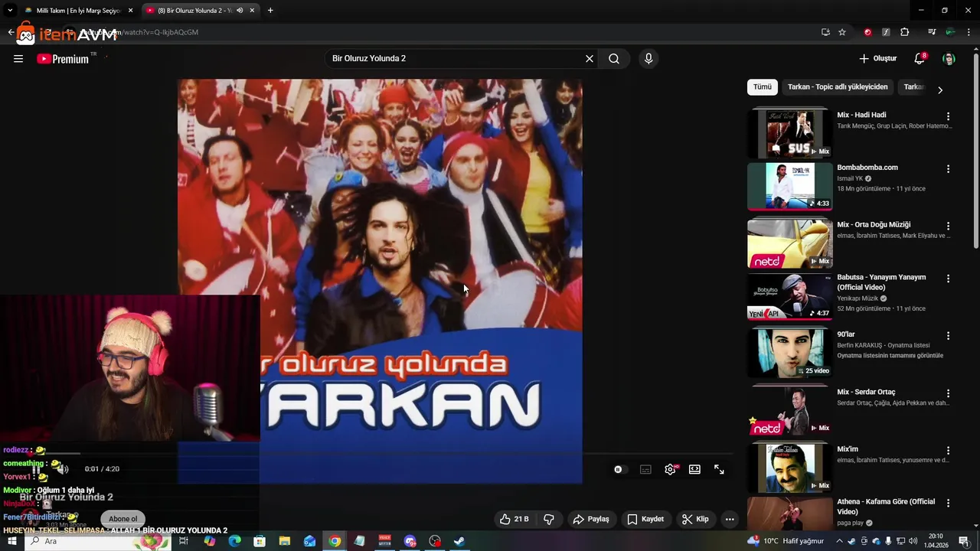Mute the video with the speaker icon

63,469
